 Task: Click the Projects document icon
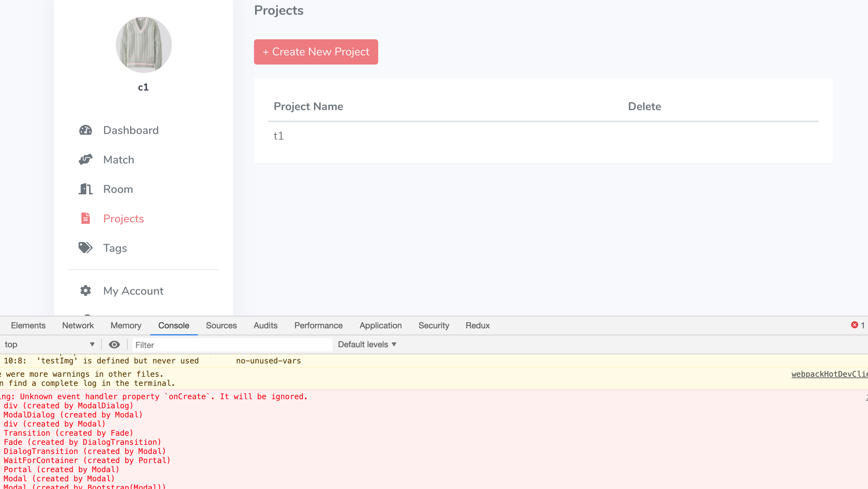(x=86, y=218)
